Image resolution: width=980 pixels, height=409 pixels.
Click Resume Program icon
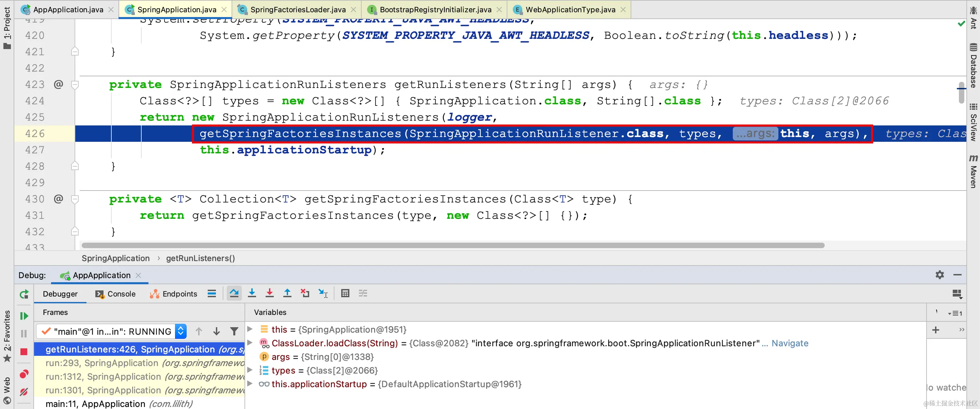coord(24,316)
